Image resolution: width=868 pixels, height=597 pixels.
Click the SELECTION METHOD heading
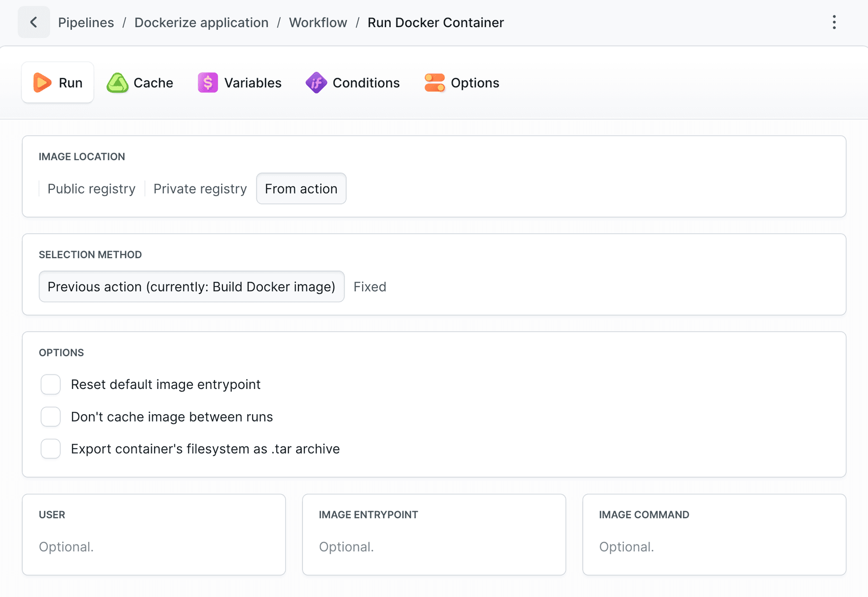pyautogui.click(x=90, y=255)
